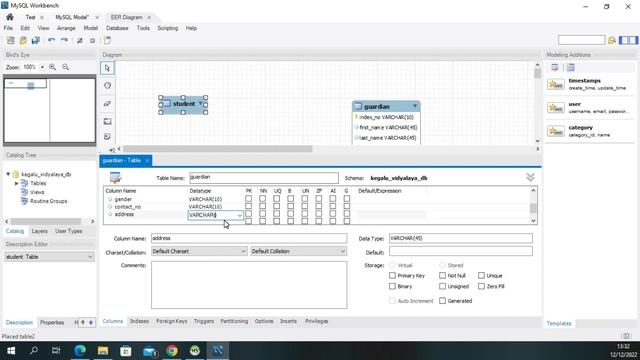Open the Default Collation dropdown
The image size is (640, 360).
298,251
